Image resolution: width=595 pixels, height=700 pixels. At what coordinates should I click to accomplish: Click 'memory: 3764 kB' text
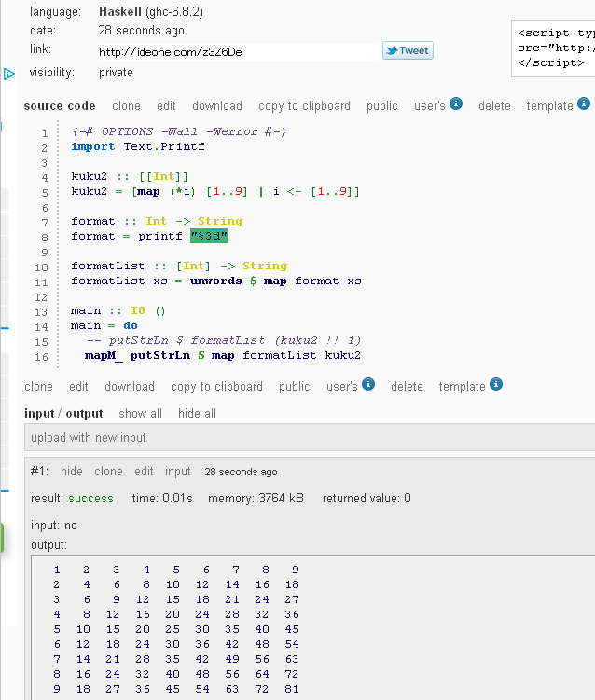pos(256,499)
